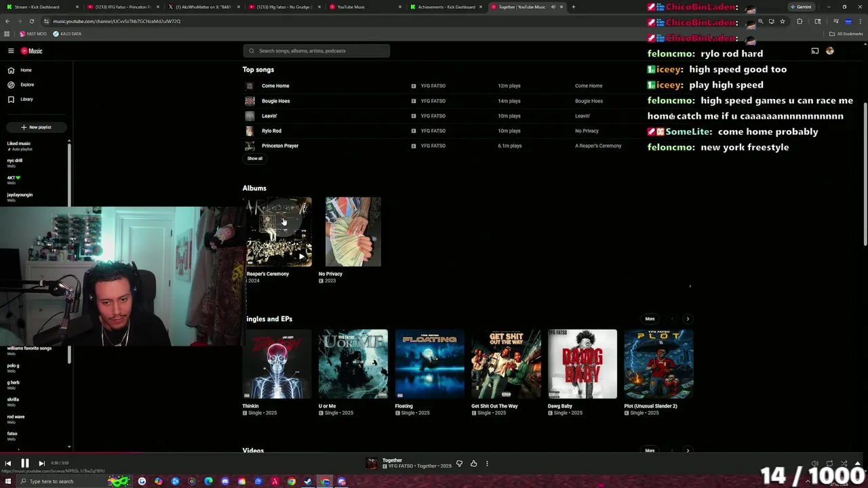Image resolution: width=868 pixels, height=488 pixels.
Task: Open the 4KT playlist
Action: [x=14, y=180]
